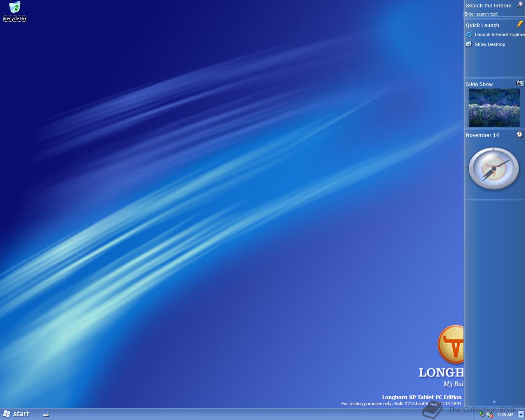525x420 pixels.
Task: Click the magnifier icon beside Search the Internet
Action: coord(519,5)
